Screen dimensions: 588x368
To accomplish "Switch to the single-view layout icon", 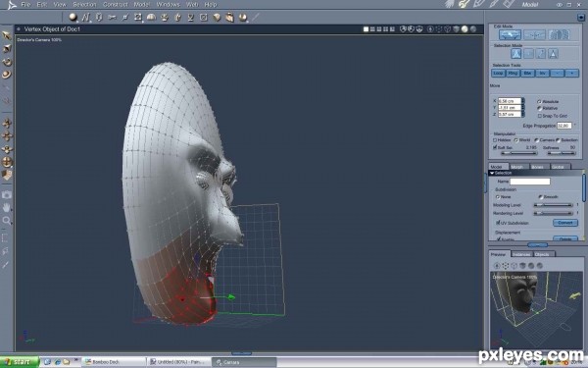I will tap(366, 28).
